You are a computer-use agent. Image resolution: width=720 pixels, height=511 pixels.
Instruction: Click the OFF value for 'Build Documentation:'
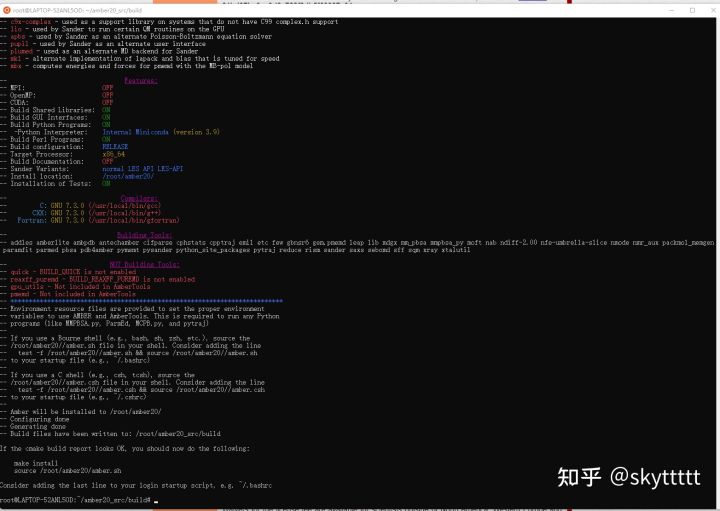tap(107, 161)
